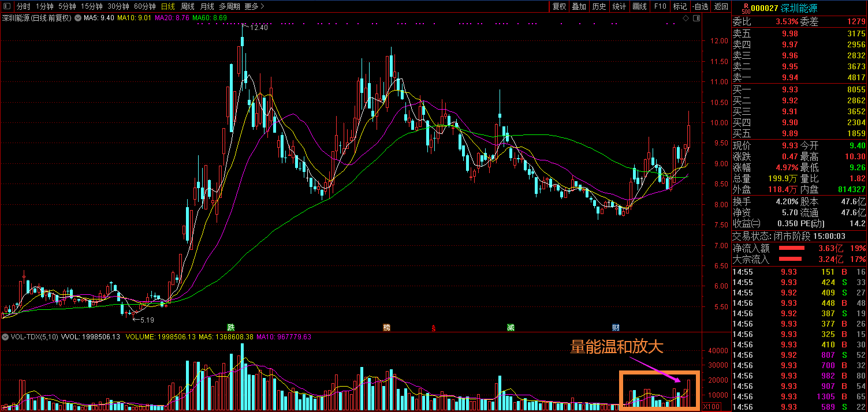Click the 复权 button
The height and width of the screenshot is (412, 868).
click(559, 7)
